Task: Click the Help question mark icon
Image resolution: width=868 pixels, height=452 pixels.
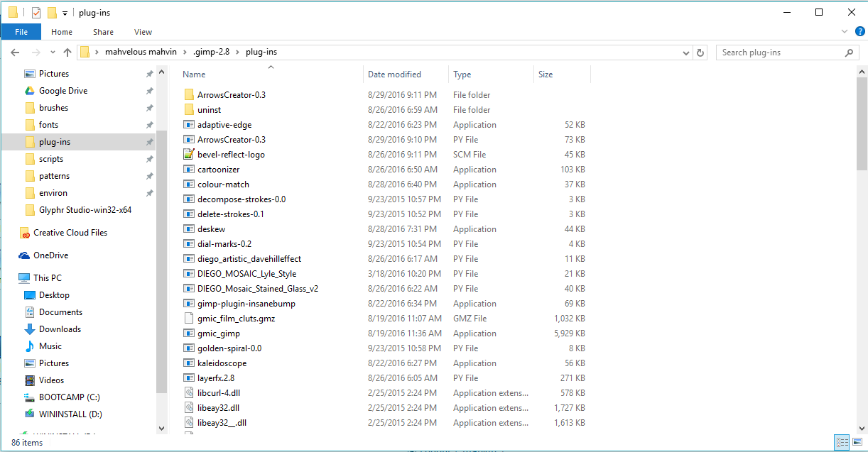Action: pyautogui.click(x=859, y=31)
